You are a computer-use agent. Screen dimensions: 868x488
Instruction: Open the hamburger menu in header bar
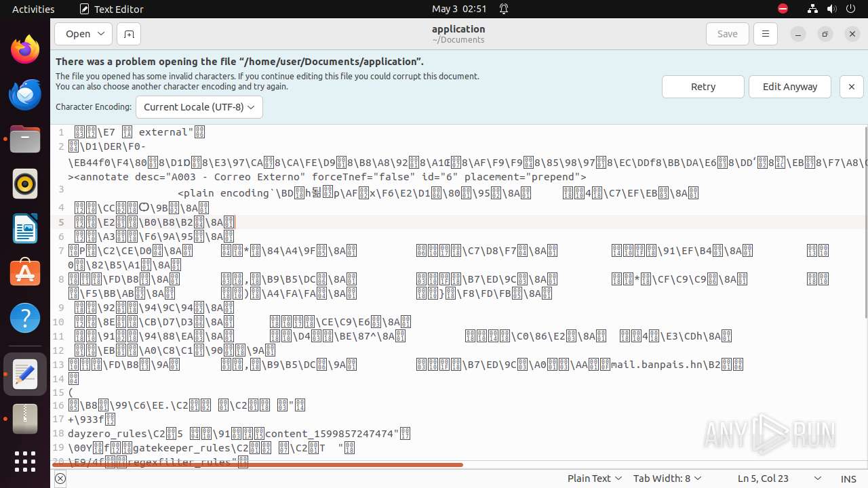tap(766, 34)
